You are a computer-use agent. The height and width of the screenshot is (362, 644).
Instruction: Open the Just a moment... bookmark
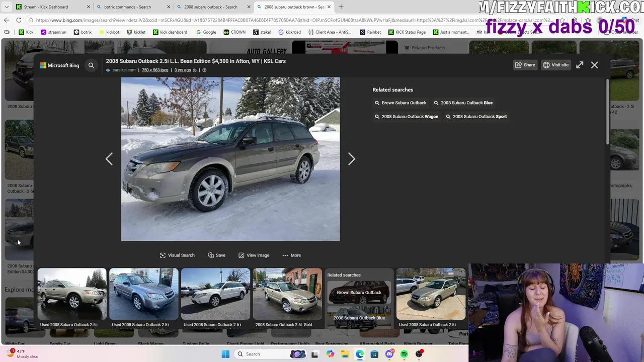451,32
